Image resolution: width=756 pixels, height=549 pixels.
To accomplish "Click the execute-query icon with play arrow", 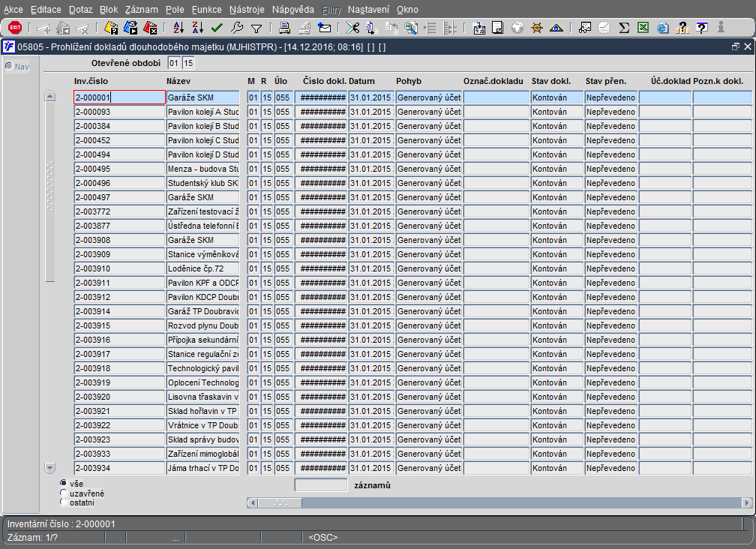I will 130,28.
